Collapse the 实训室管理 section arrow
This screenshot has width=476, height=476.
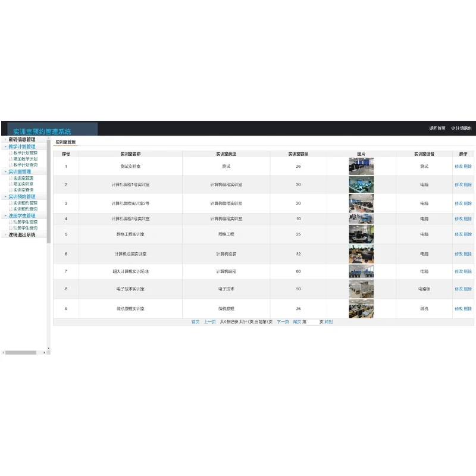[5, 172]
